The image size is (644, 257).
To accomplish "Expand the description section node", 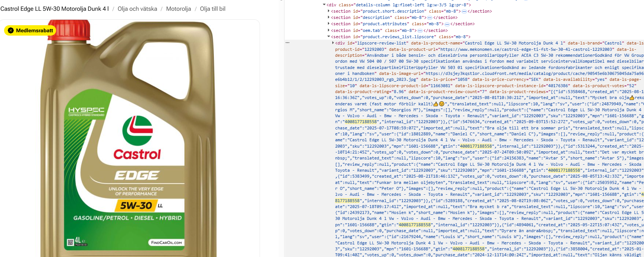I will coord(329,17).
